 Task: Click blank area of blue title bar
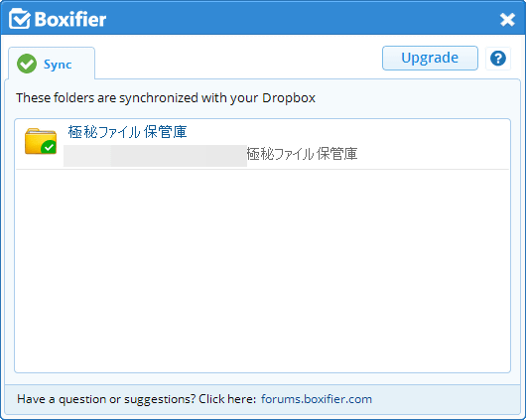click(302, 19)
